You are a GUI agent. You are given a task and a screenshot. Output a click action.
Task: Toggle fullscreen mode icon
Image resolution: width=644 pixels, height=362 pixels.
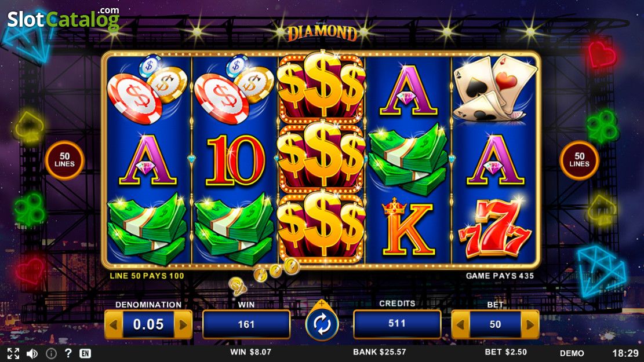click(x=13, y=353)
